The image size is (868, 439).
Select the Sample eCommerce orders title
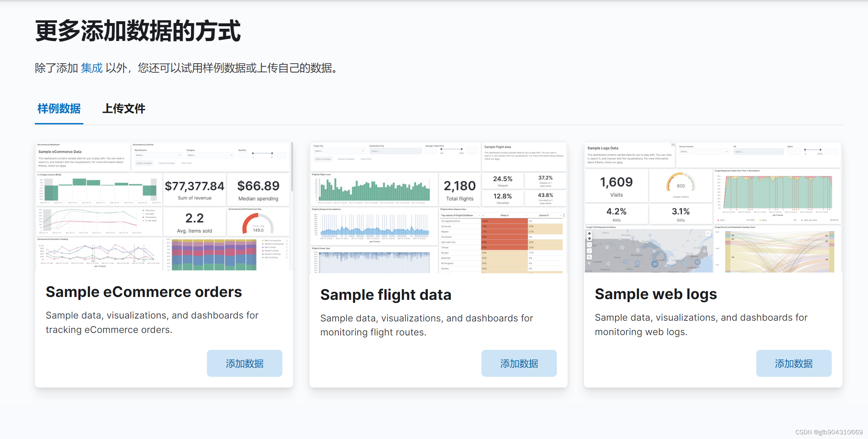point(144,292)
